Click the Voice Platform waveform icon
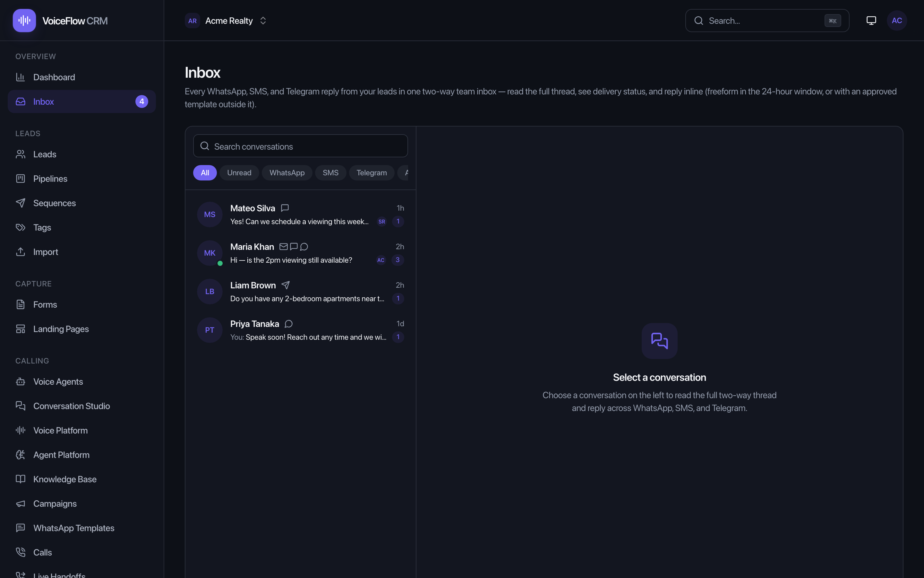 [21, 430]
